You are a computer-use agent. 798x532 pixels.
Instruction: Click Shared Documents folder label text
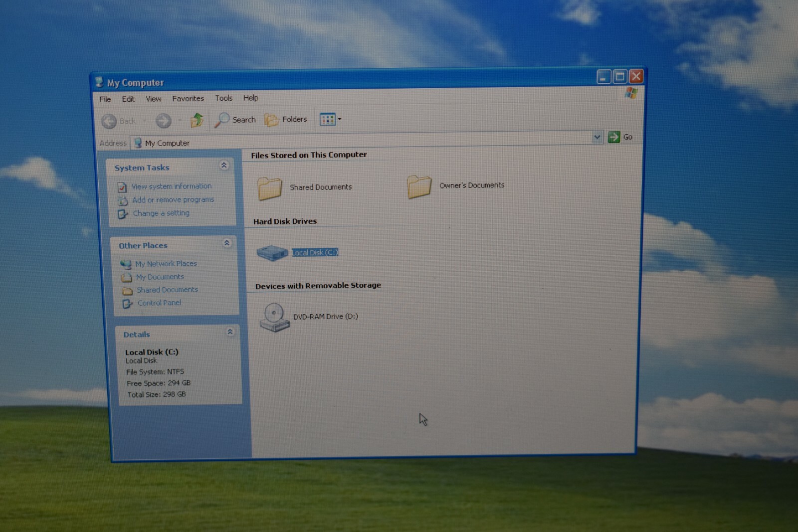point(321,187)
